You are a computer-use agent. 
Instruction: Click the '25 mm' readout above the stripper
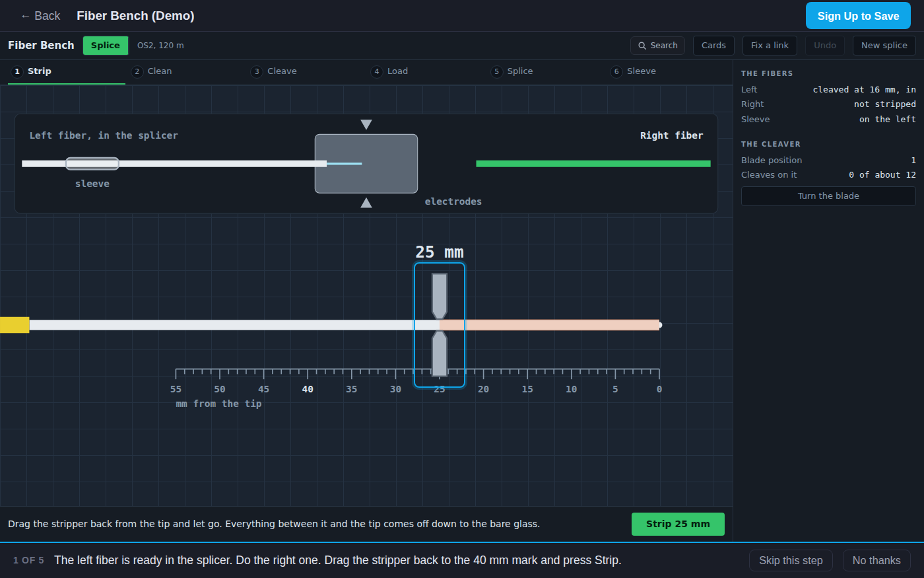point(440,252)
